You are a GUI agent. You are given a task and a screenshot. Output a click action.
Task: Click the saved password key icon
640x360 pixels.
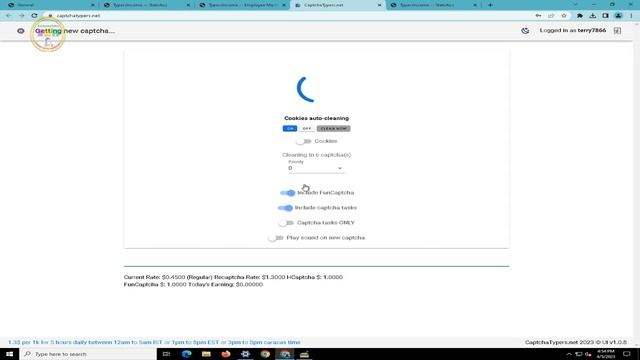point(538,16)
